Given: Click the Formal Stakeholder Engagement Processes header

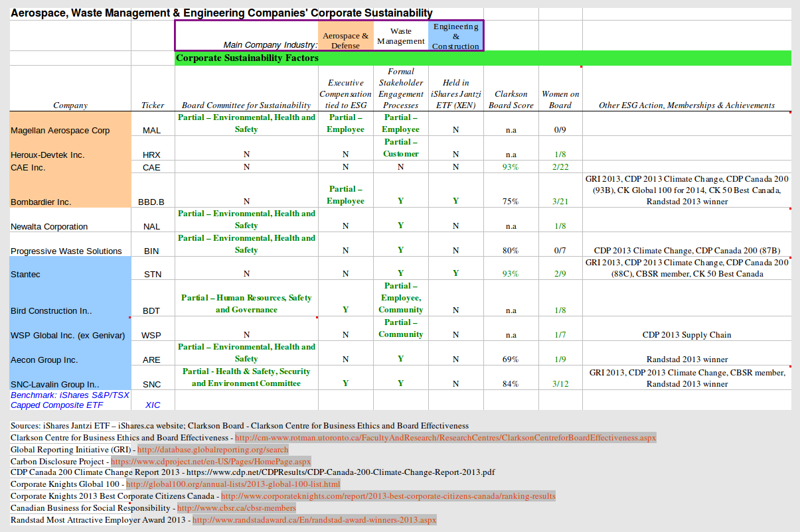Looking at the screenshot, I should [x=401, y=88].
